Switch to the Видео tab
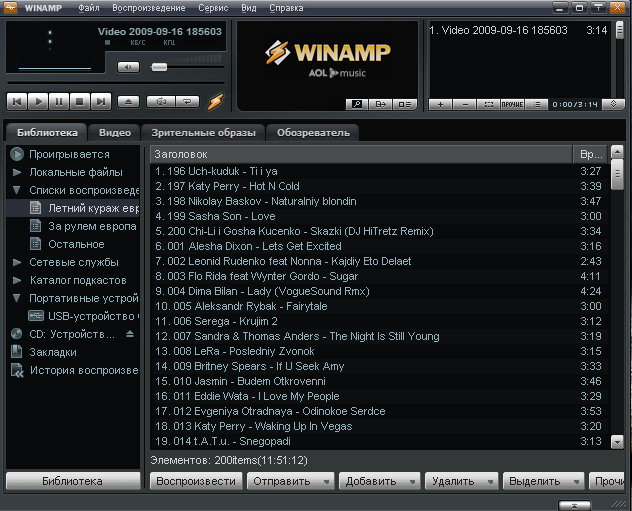This screenshot has height=511, width=632. pyautogui.click(x=115, y=133)
